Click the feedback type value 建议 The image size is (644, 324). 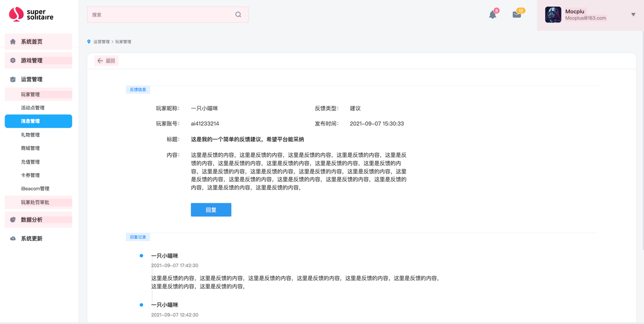click(x=355, y=108)
